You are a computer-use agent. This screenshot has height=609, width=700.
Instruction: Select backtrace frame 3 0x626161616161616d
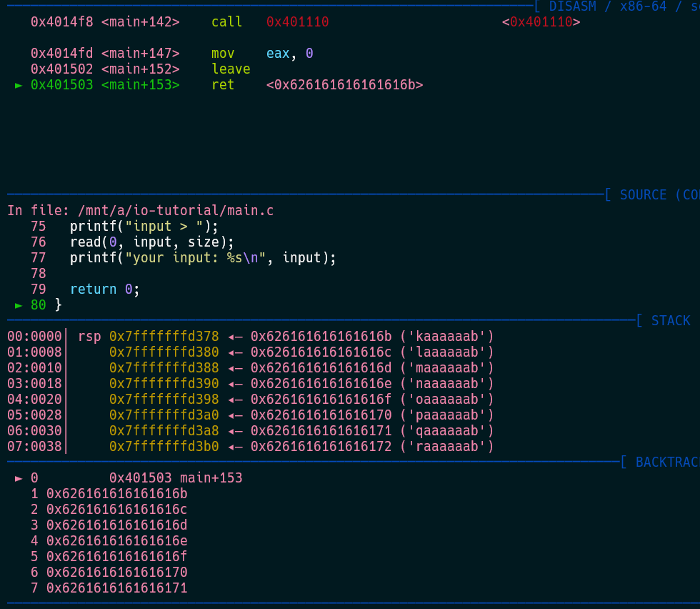coord(116,525)
